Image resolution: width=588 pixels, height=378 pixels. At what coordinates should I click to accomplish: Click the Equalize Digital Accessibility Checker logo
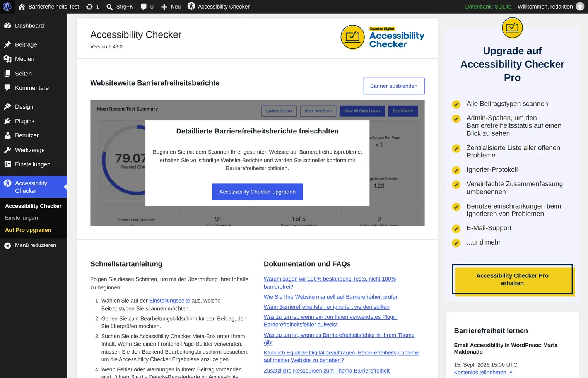(382, 37)
